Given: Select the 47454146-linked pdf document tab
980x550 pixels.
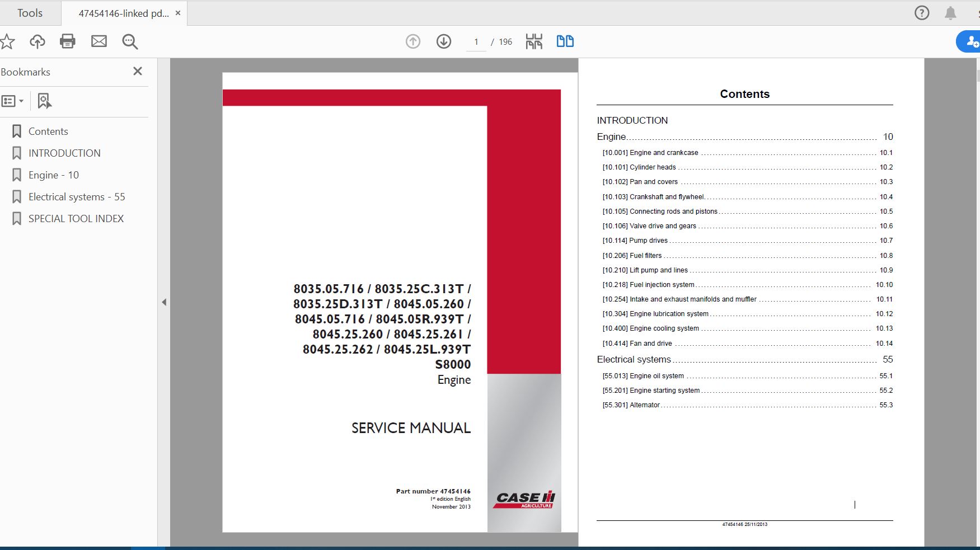Looking at the screenshot, I should (124, 13).
